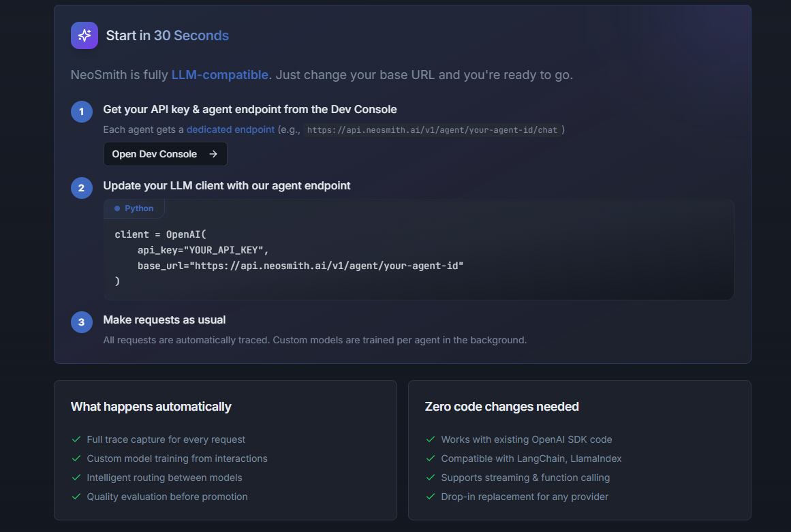791x532 pixels.
Task: Toggle the checkmark for Custom model training from interactions
Action: coord(76,459)
